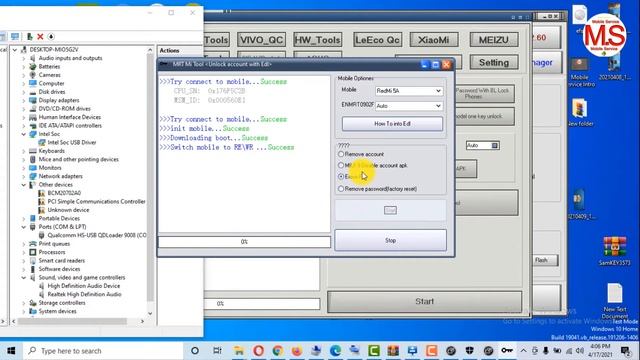Open the notification center icon
Image resolution: width=640 pixels, height=360 pixels.
tap(625, 351)
